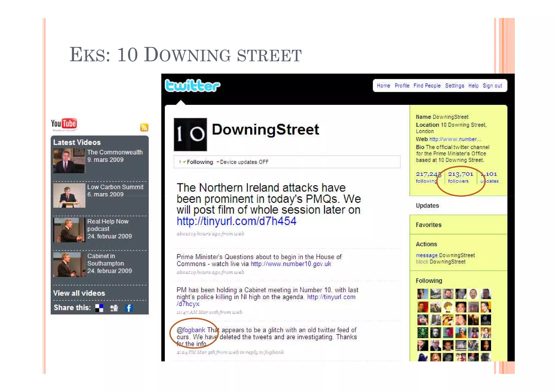The width and height of the screenshot is (555, 392).
Task: Open The Commonwealth video thumbnail
Action: point(69,161)
